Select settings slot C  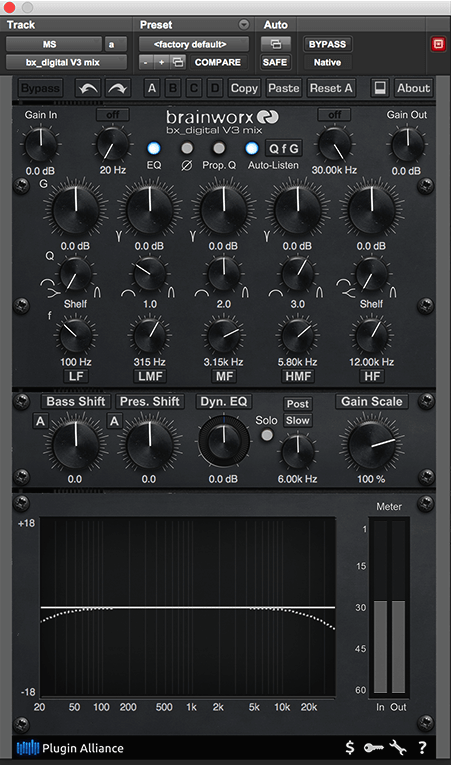(x=194, y=88)
